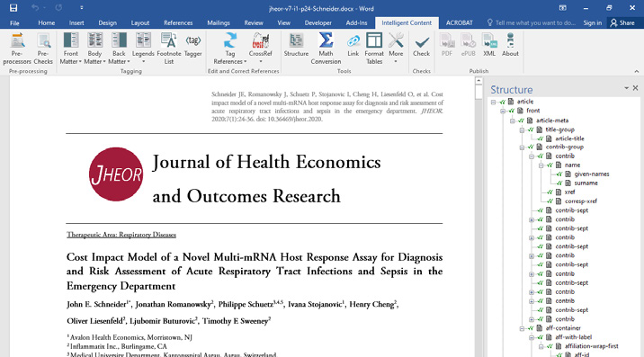The height and width of the screenshot is (357, 644).
Task: Select given-names tree item
Action: [x=592, y=174]
